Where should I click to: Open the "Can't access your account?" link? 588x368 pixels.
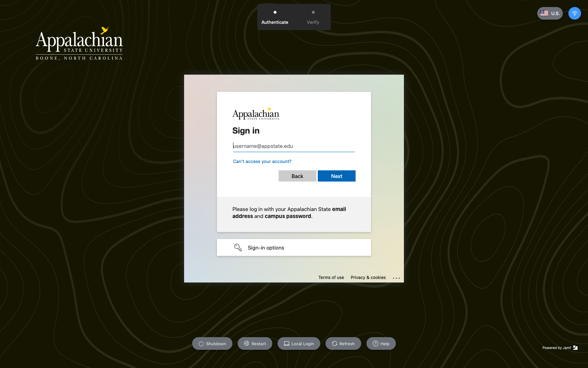(262, 162)
